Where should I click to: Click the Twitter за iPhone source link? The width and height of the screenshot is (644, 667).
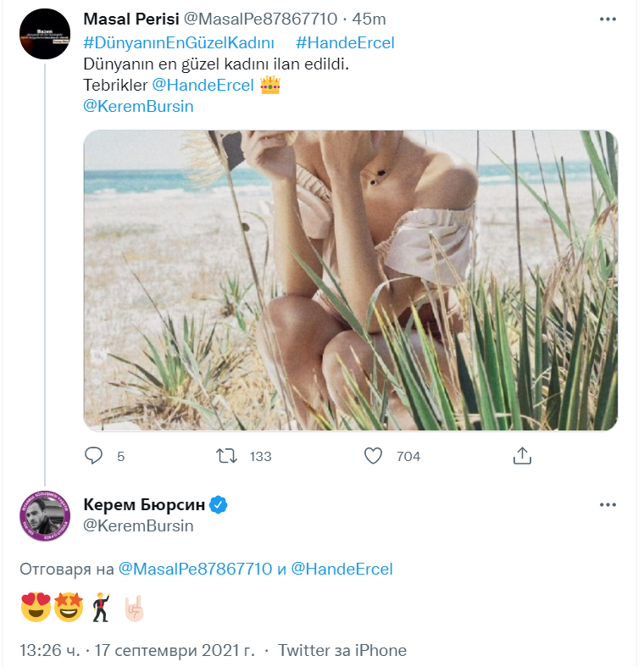point(342,651)
